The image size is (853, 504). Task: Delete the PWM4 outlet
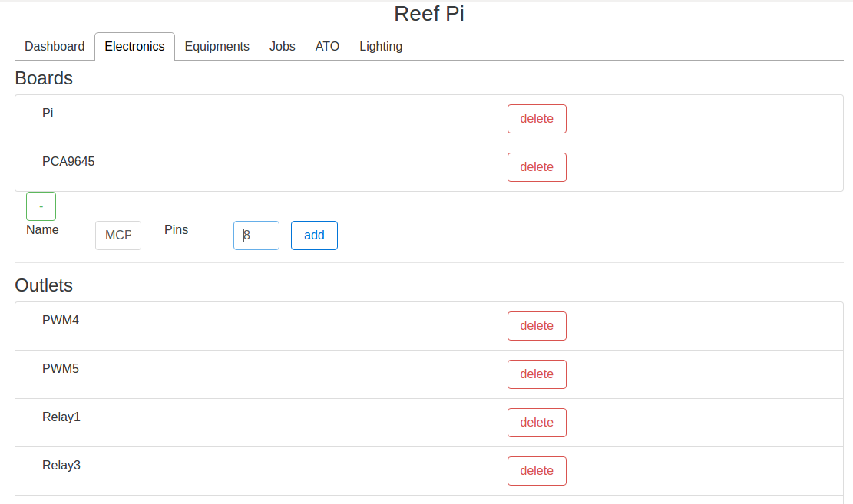click(x=537, y=326)
